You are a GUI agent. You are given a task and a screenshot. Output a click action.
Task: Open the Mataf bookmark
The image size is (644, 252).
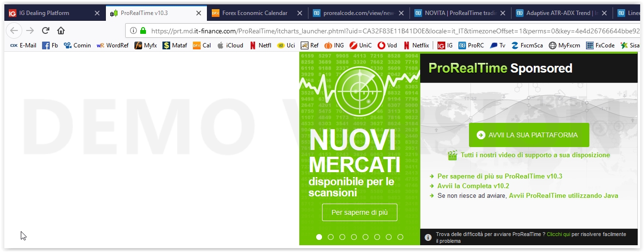point(175,45)
